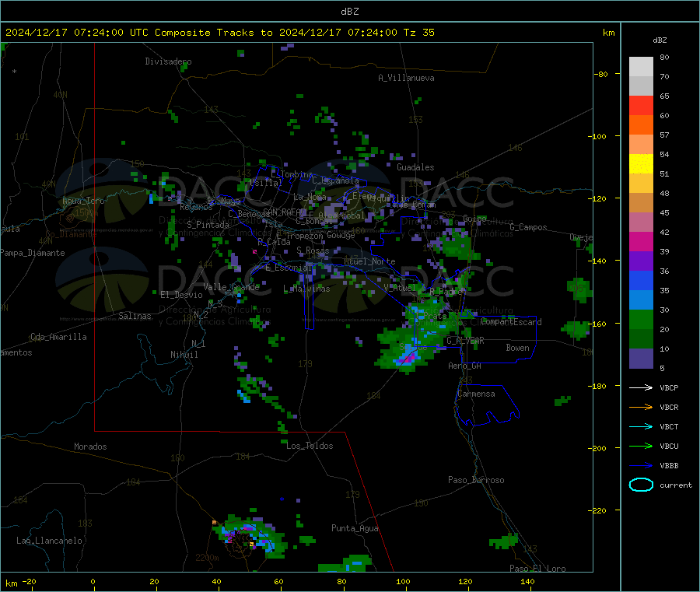
Task: Click the Carmensa blue district outline
Action: point(487,405)
